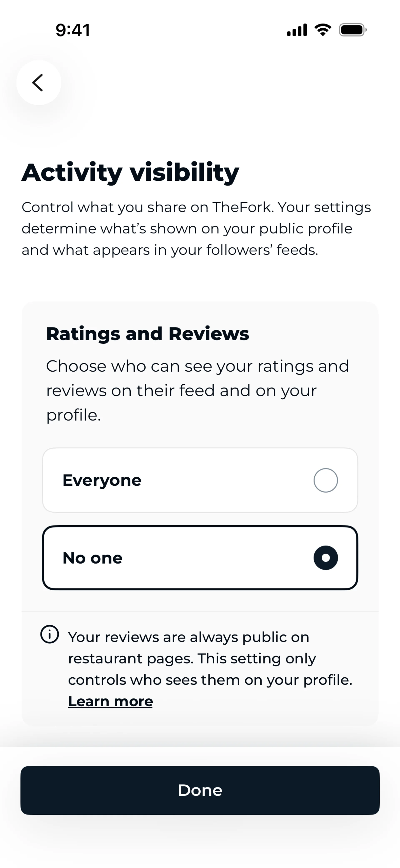
Task: Tap the Done label text
Action: 200,790
